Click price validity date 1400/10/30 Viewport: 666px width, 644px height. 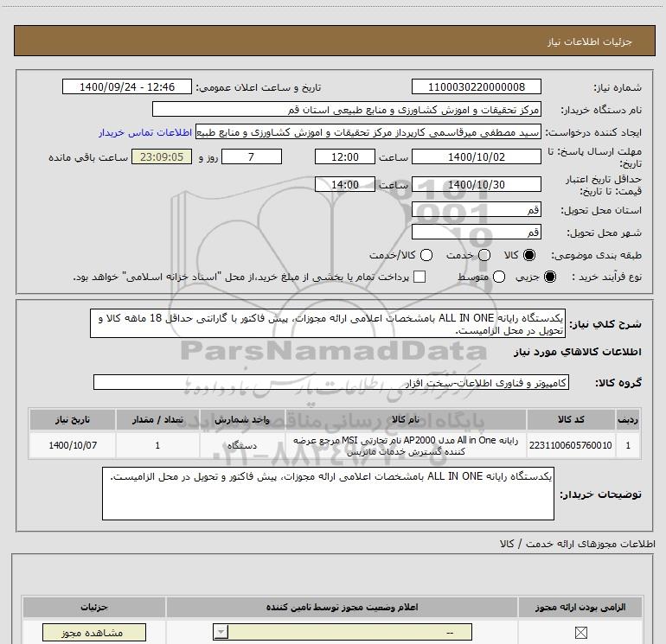coord(476,184)
